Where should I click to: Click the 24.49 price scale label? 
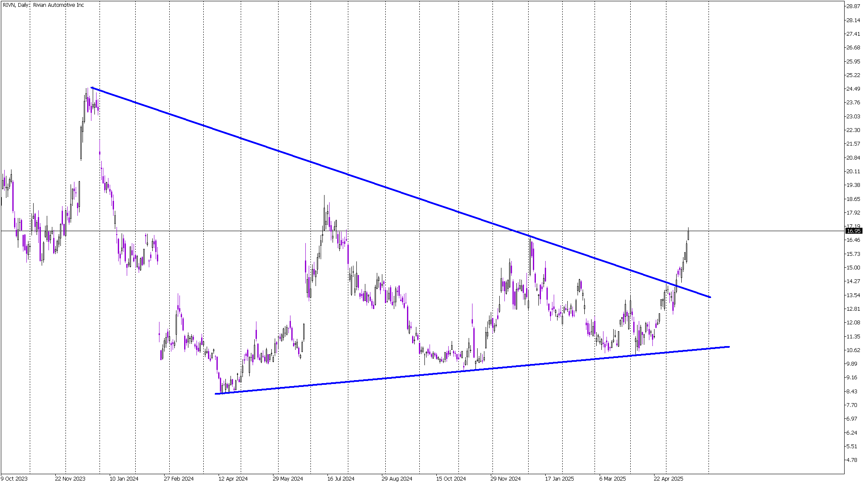pos(854,89)
